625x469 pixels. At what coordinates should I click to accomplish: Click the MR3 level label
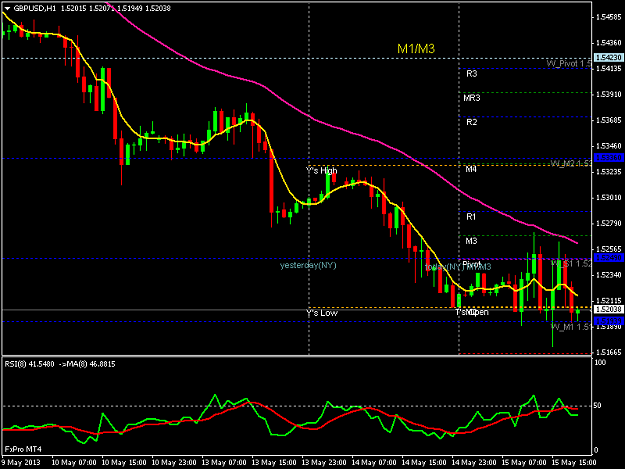coord(472,98)
